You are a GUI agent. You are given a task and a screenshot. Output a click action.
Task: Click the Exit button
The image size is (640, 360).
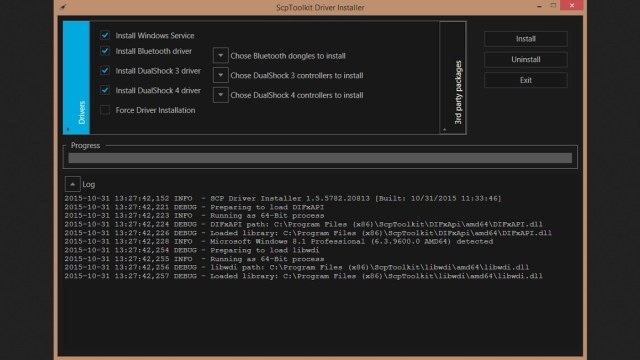point(526,80)
